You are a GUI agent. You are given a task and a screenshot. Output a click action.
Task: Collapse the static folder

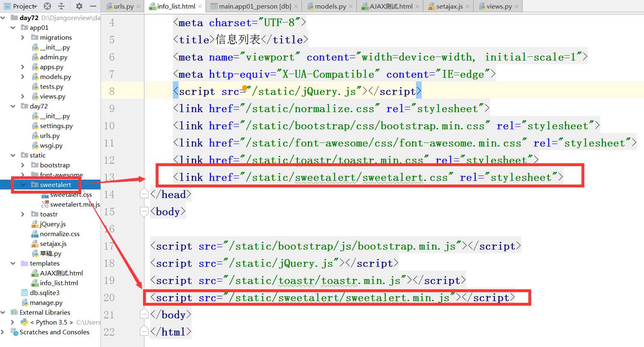13,155
